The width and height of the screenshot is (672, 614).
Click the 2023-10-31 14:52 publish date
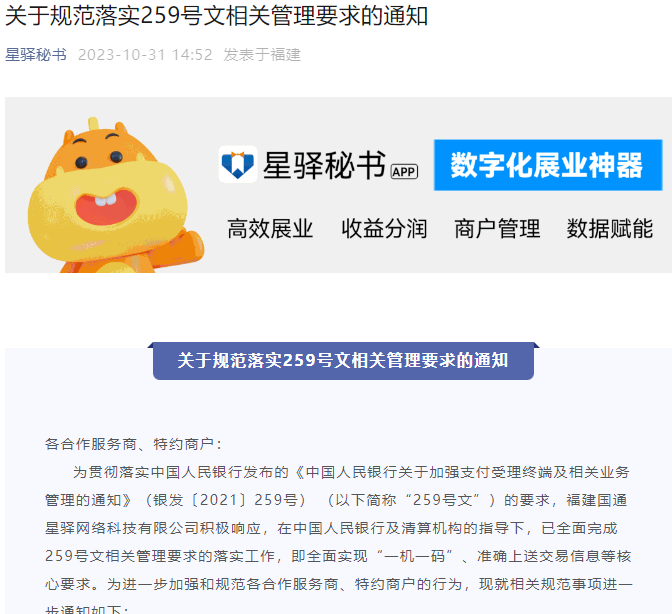(x=145, y=55)
